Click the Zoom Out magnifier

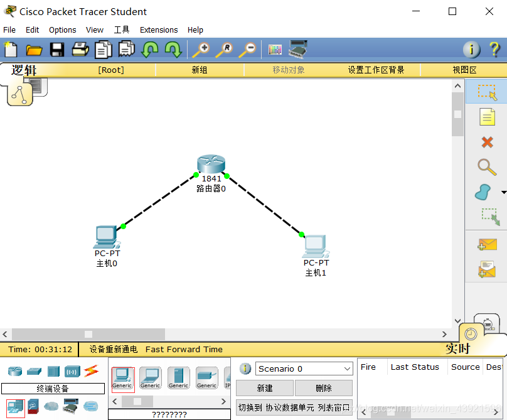[247, 50]
